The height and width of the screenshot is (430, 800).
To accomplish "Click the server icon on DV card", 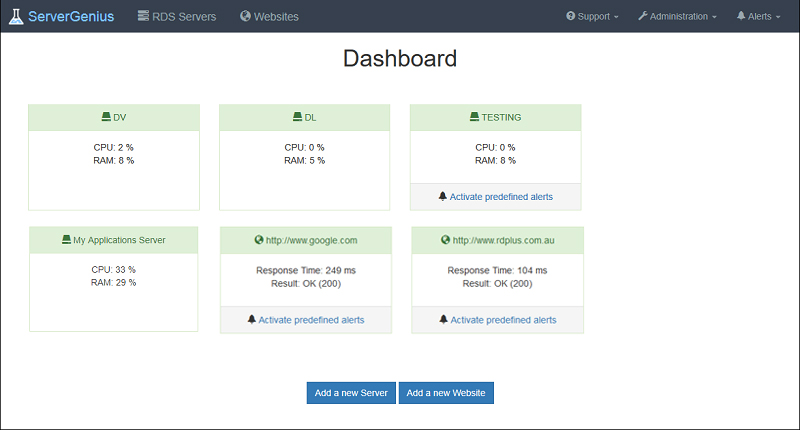I will click(105, 117).
